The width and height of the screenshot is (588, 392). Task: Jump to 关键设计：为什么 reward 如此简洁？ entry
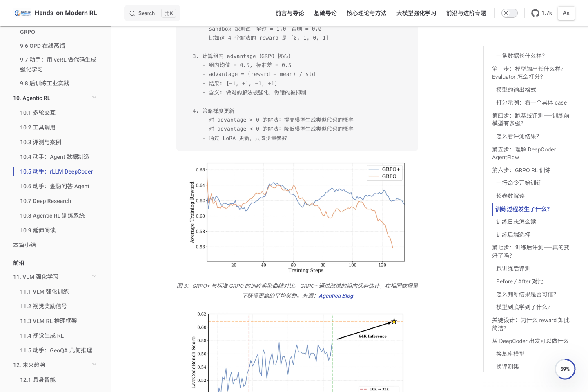pos(530,324)
